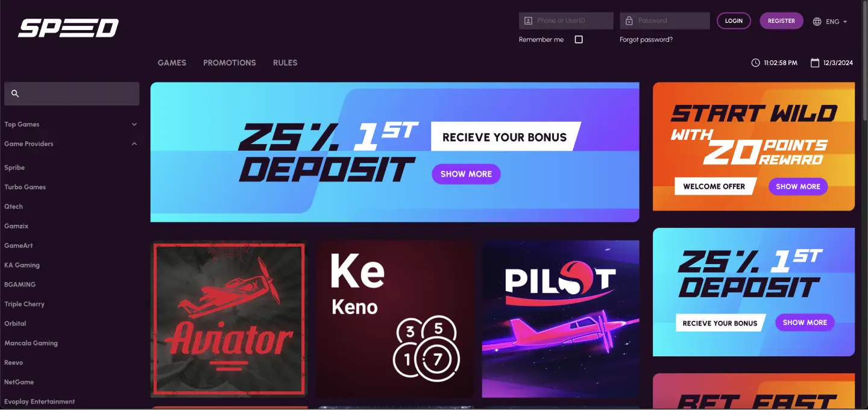Collapse the Game Providers section
This screenshot has height=410, width=868.
click(71, 143)
